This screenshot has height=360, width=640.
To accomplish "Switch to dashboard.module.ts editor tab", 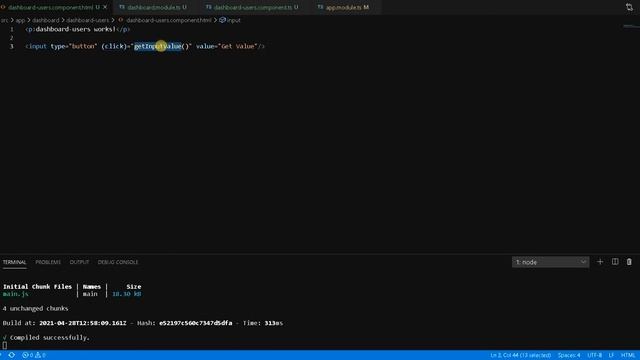I will click(x=153, y=7).
